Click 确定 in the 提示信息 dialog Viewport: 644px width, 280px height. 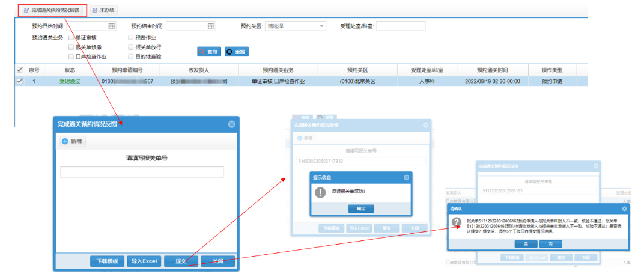[361, 208]
